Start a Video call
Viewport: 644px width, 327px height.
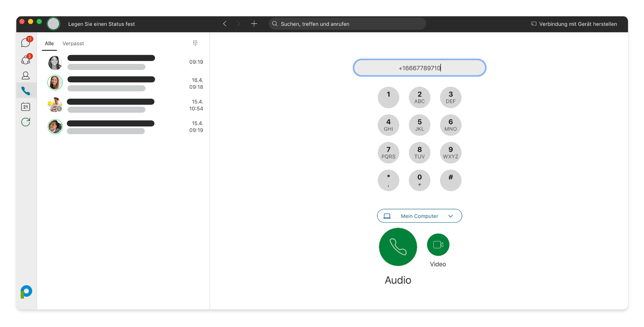point(438,245)
